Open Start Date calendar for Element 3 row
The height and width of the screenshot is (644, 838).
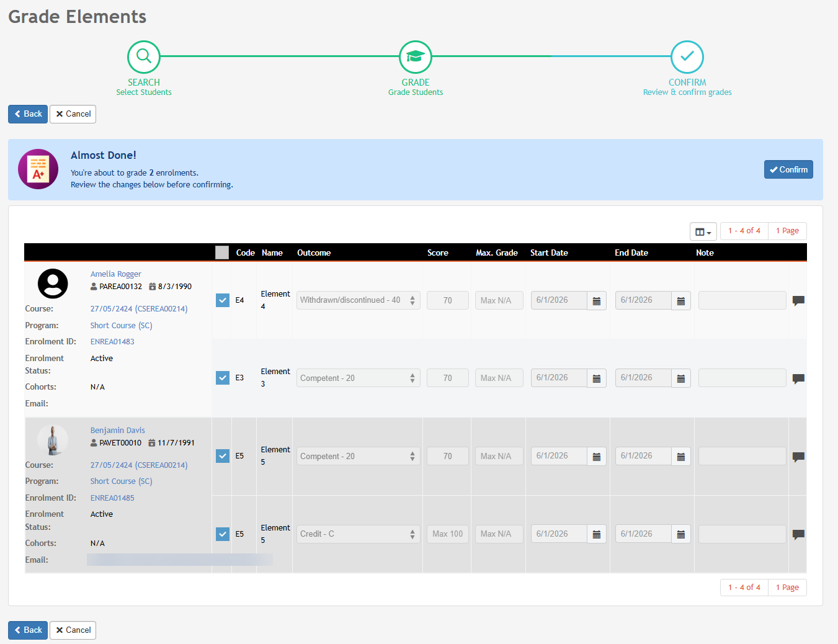[x=597, y=378]
